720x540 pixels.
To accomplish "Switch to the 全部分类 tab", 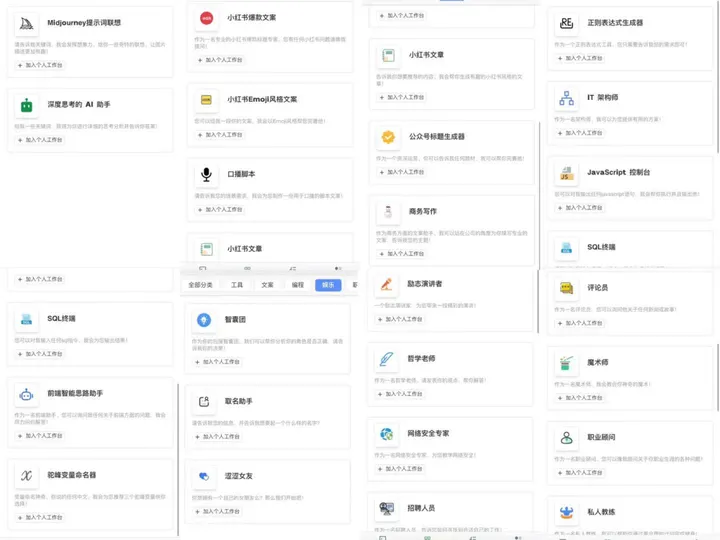I will click(x=200, y=285).
